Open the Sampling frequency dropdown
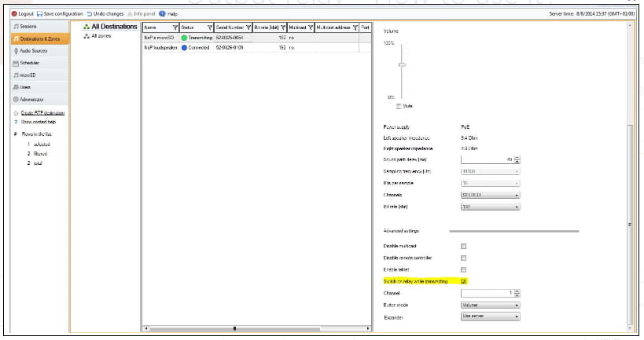644x340 pixels. [490, 171]
